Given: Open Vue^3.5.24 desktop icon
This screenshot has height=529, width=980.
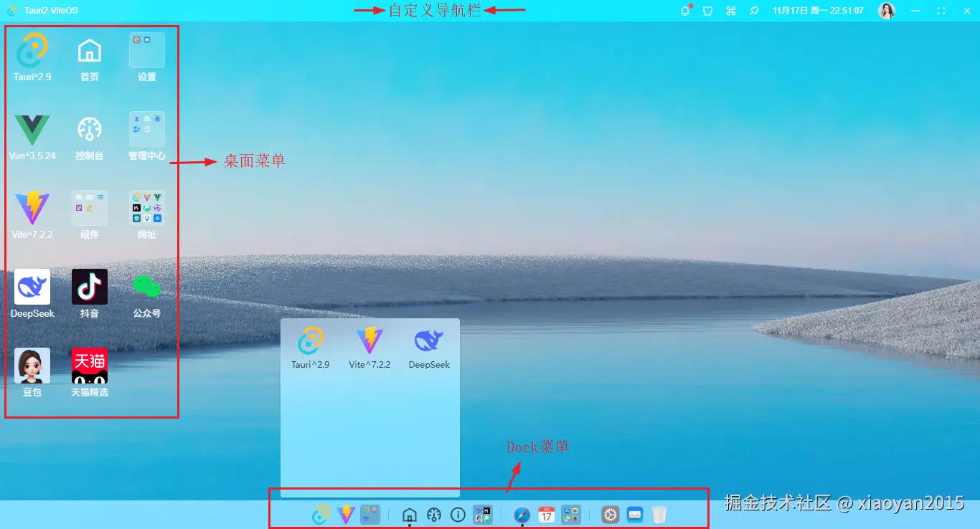Looking at the screenshot, I should pyautogui.click(x=32, y=130).
